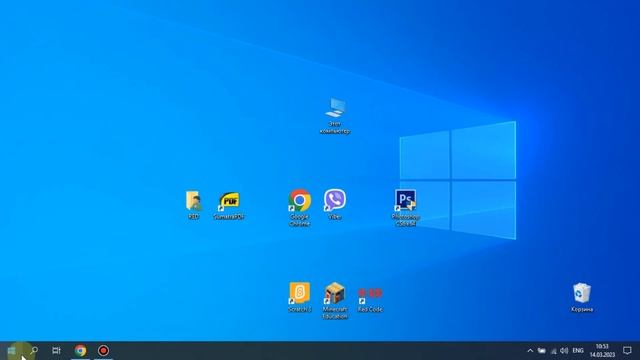This screenshot has width=640, height=360.
Task: Open Task View from the taskbar
Action: (x=56, y=351)
